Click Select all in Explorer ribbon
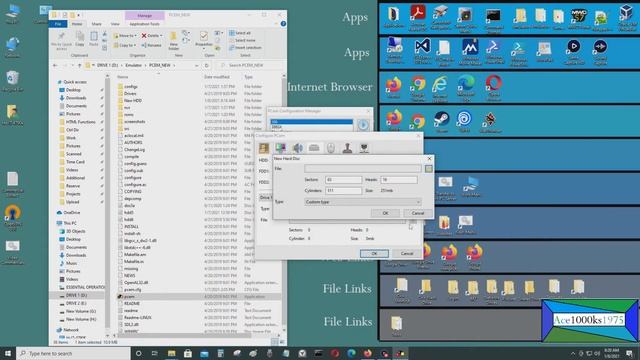640x360 pixels. (x=240, y=33)
